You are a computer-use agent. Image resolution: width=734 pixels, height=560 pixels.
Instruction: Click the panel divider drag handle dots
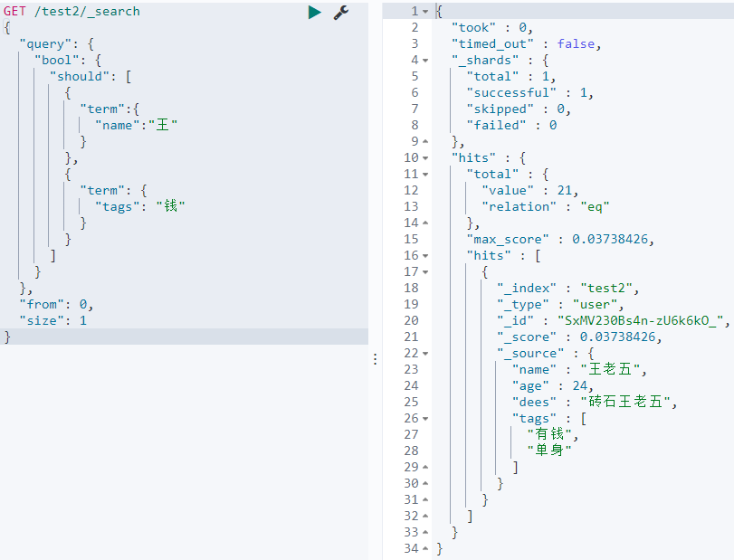(x=376, y=359)
